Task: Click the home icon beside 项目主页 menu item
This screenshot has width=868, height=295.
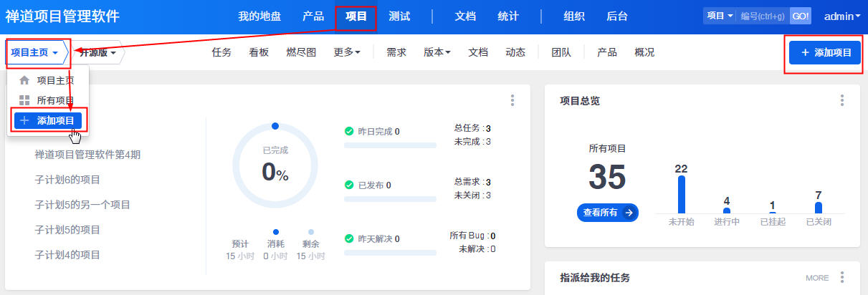Action: pyautogui.click(x=24, y=80)
